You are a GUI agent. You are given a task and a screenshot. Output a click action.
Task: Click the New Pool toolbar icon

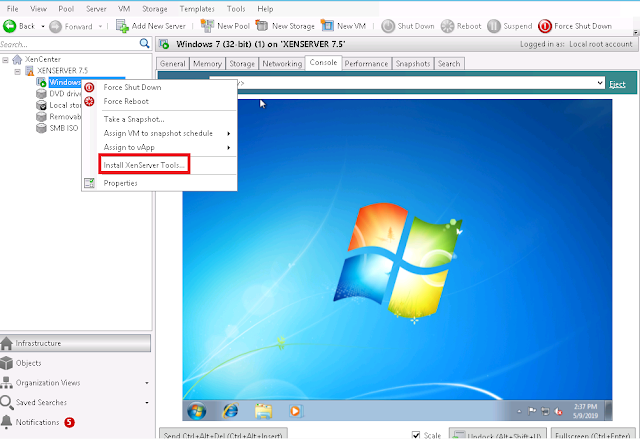[x=207, y=26]
